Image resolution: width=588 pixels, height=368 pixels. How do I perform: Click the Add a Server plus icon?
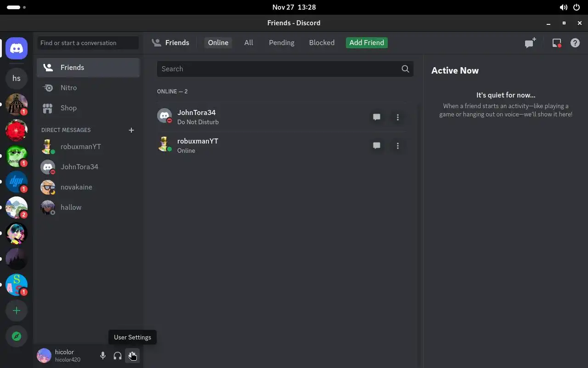point(17,310)
